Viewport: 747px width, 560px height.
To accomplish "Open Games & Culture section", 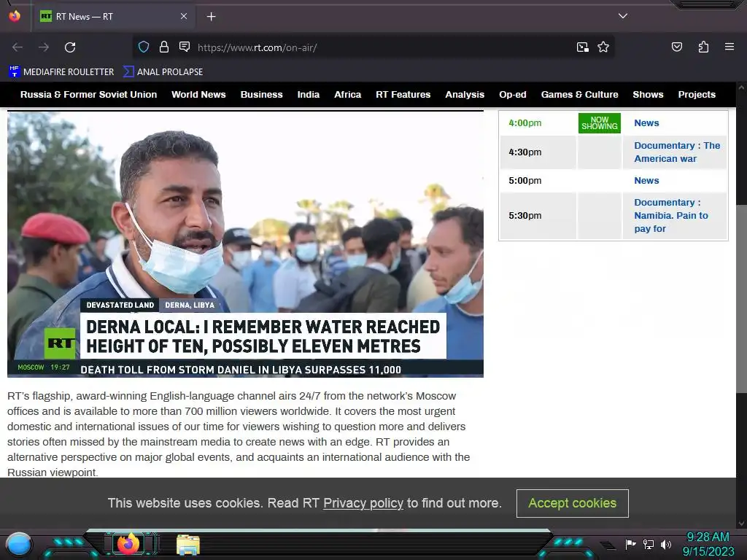I will [x=580, y=94].
